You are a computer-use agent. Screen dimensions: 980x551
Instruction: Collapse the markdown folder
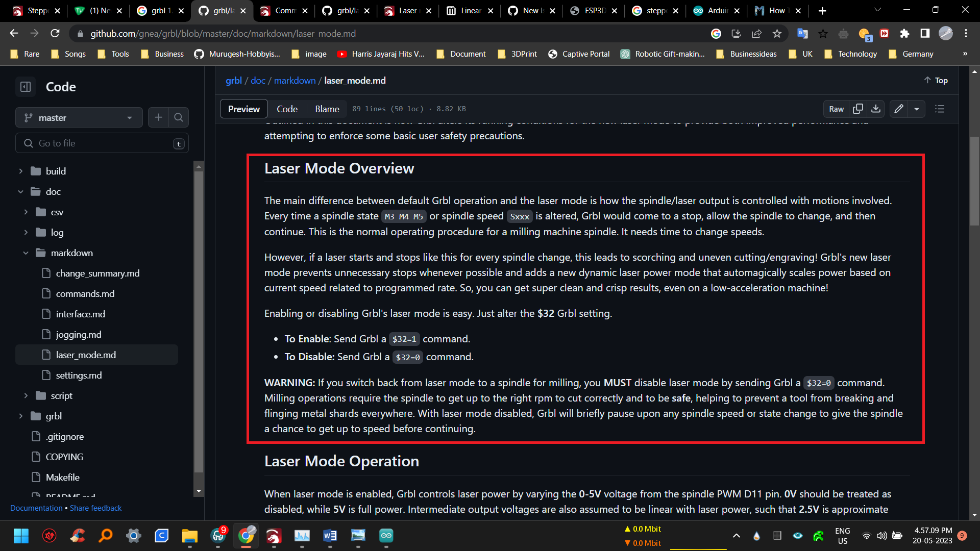[26, 253]
